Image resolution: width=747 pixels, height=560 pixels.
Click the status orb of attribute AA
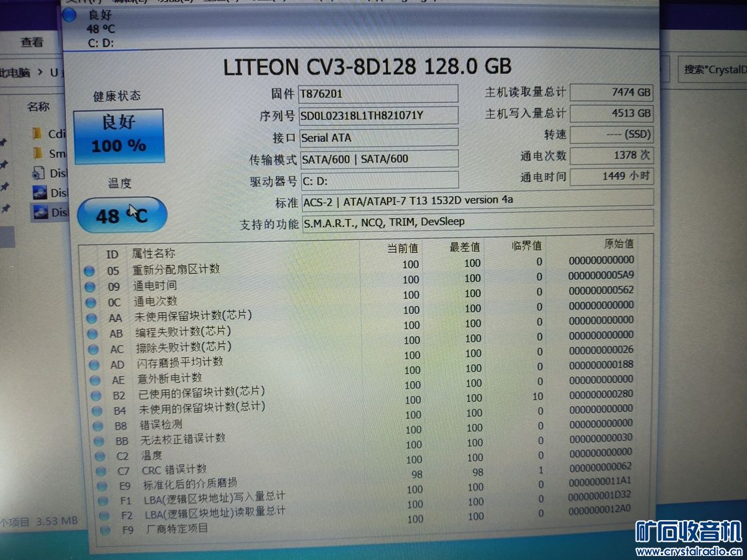click(92, 318)
